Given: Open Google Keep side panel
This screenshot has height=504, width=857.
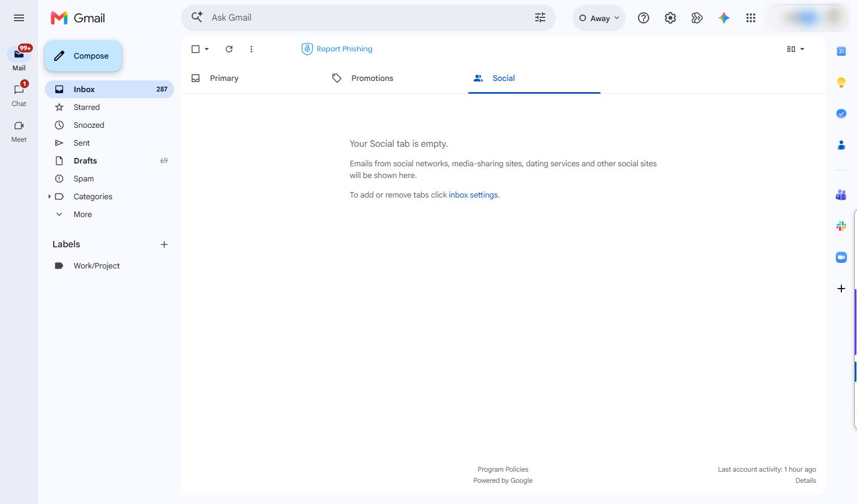Looking at the screenshot, I should [841, 83].
